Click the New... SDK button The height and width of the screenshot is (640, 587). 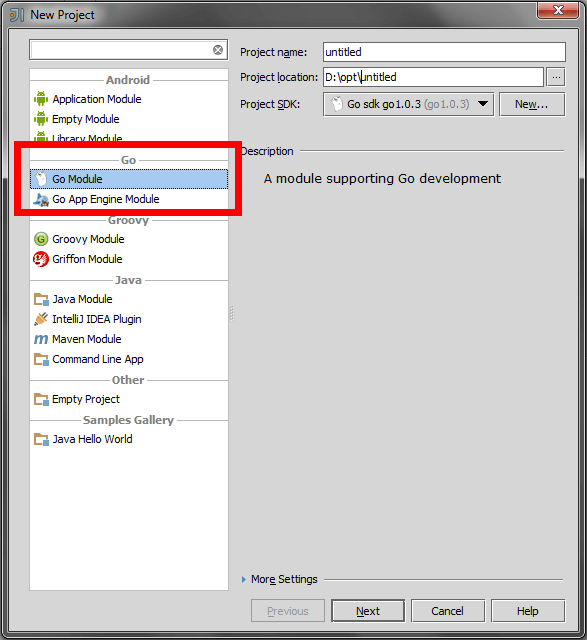pyautogui.click(x=532, y=104)
